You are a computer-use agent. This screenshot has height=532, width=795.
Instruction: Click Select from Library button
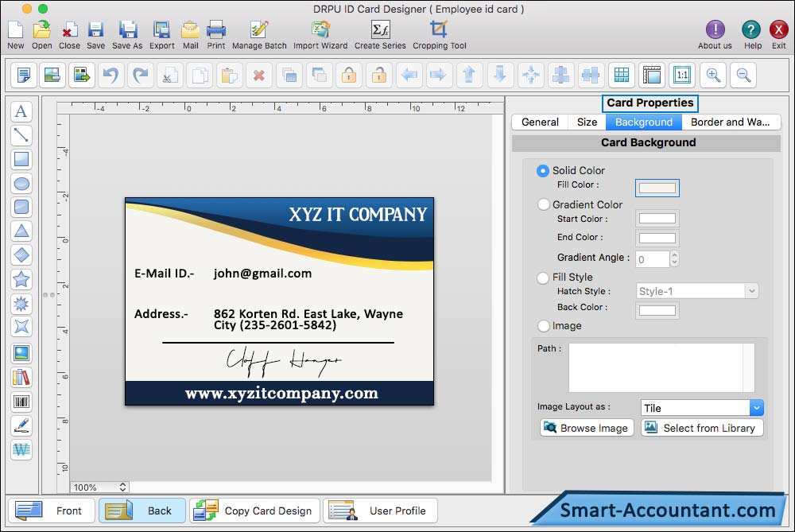[702, 428]
